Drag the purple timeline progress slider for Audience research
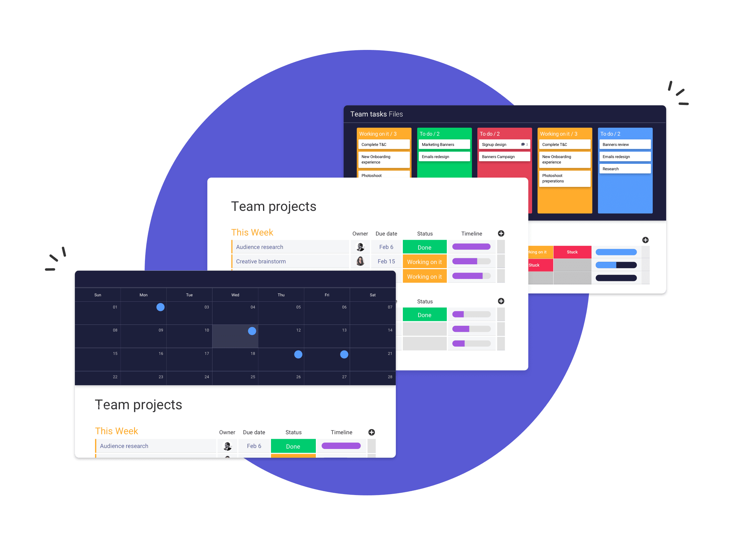Image resolution: width=734 pixels, height=560 pixels. (471, 246)
